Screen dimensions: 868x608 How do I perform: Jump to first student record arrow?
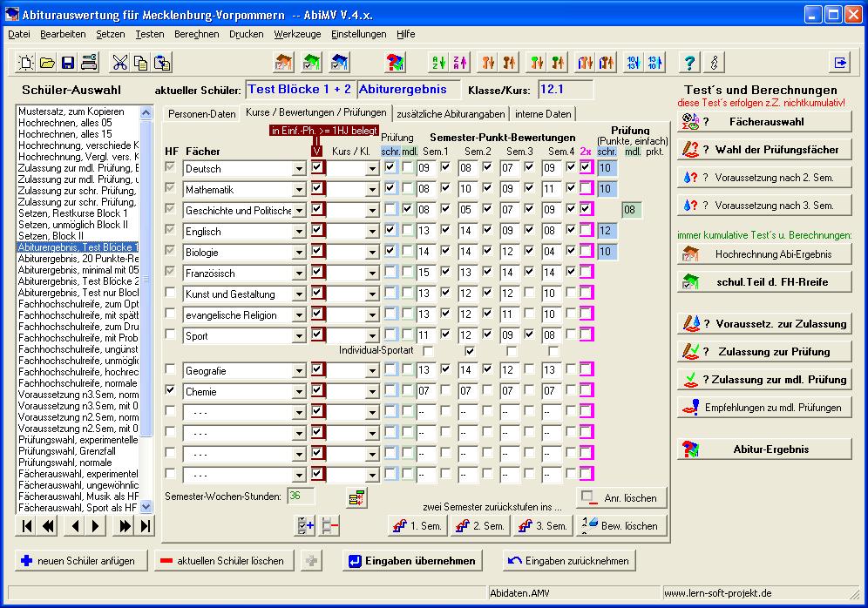coord(27,525)
